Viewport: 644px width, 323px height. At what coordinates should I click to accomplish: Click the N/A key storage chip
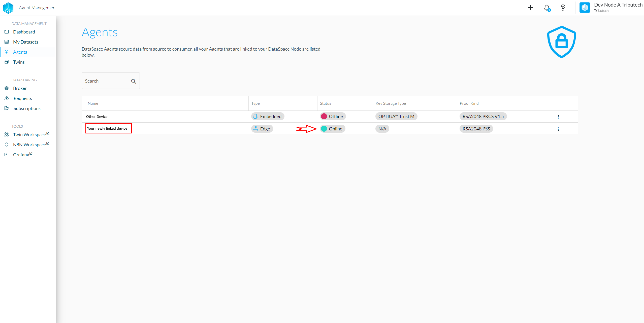382,129
